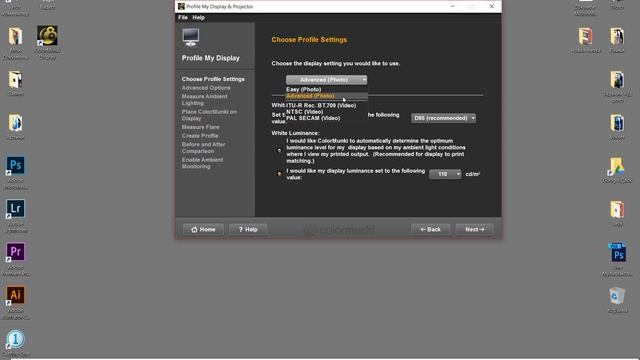Click the Home button
The width and height of the screenshot is (640, 360).
tap(203, 229)
